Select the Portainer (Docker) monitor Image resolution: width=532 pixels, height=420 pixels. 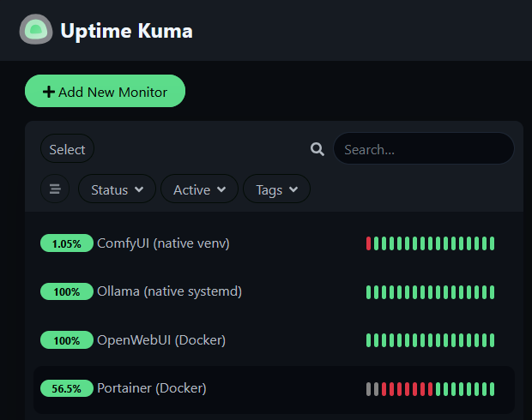pos(274,389)
